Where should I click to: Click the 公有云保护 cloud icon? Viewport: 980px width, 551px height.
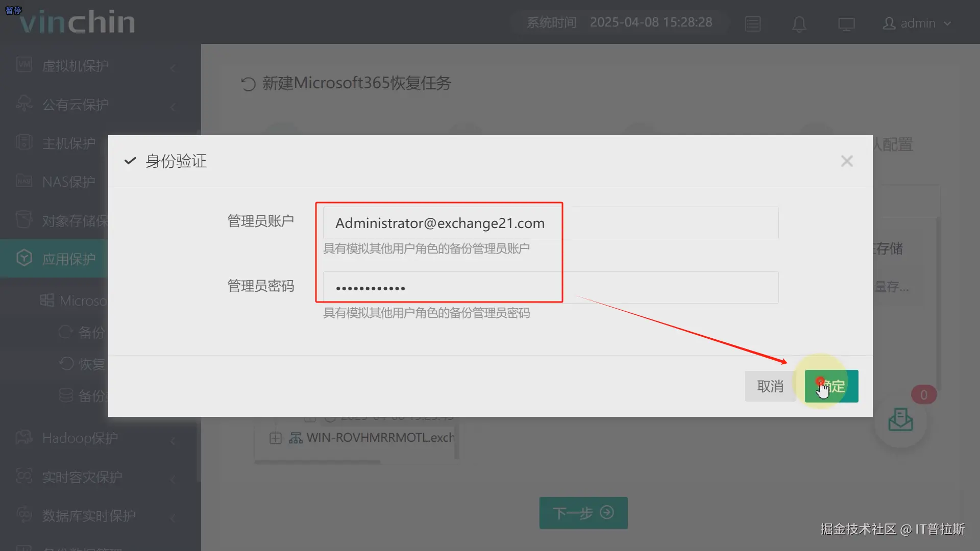click(x=24, y=104)
